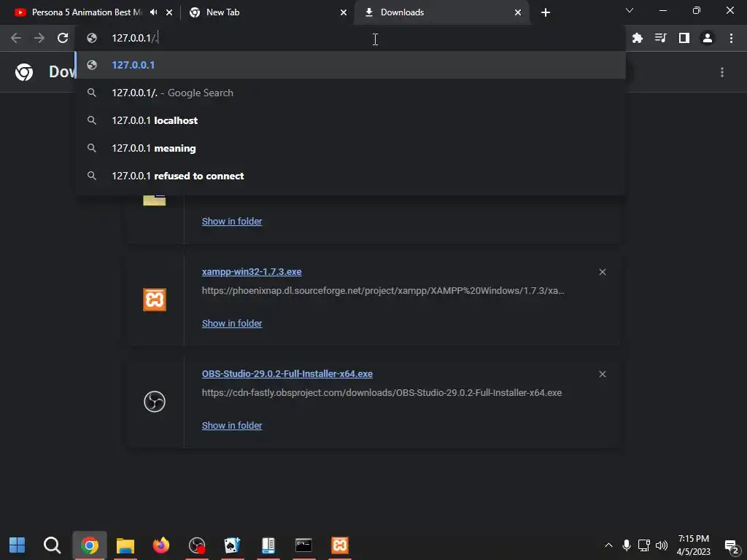Choose the '127.0.0.1/. - Google Search' suggestion
Screen dimensions: 747x560
tap(350, 93)
